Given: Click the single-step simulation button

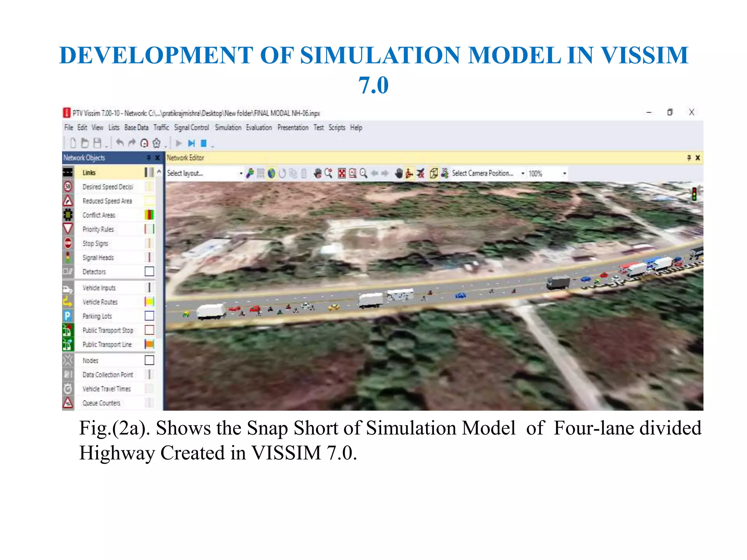Looking at the screenshot, I should tap(191, 143).
